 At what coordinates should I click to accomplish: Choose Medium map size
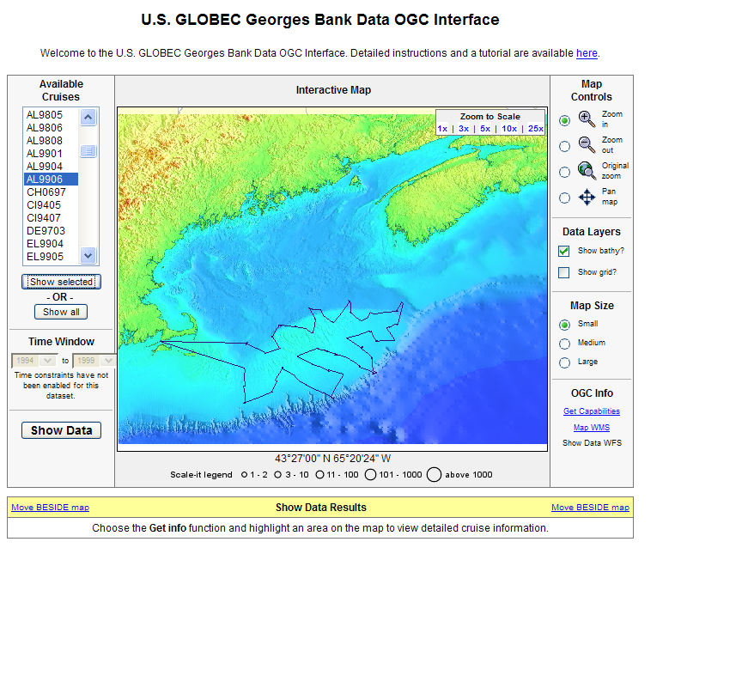tap(564, 344)
